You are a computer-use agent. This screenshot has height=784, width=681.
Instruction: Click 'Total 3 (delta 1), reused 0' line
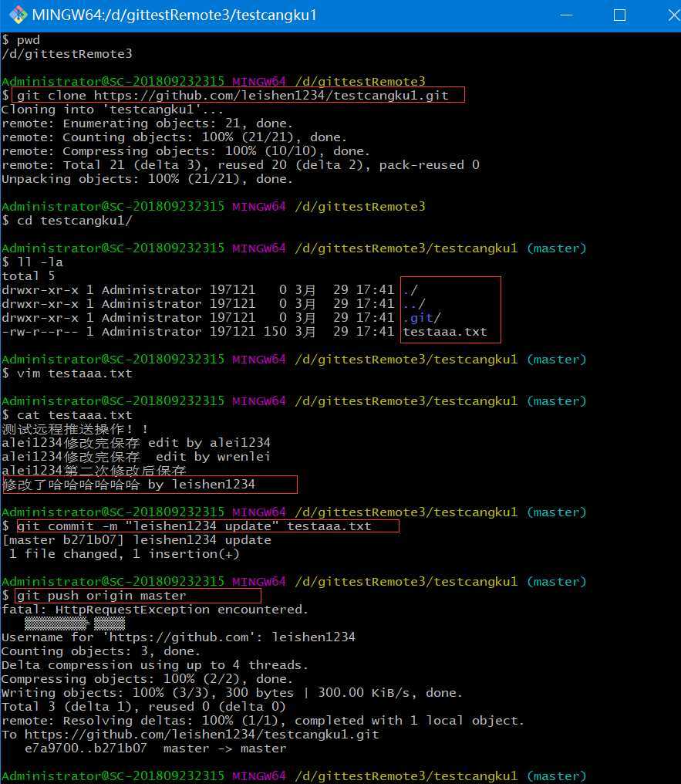143,707
